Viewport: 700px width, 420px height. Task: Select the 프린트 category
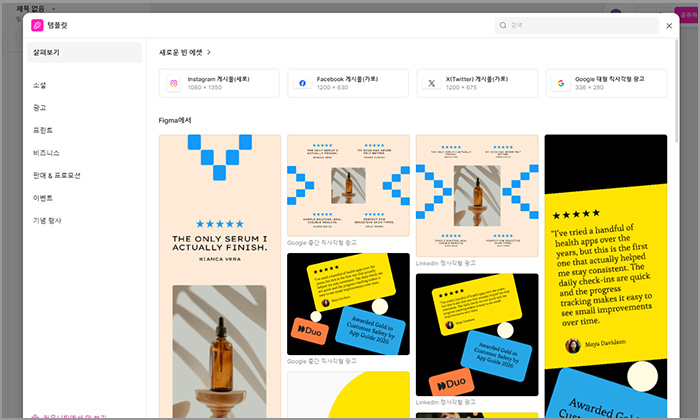coord(43,130)
